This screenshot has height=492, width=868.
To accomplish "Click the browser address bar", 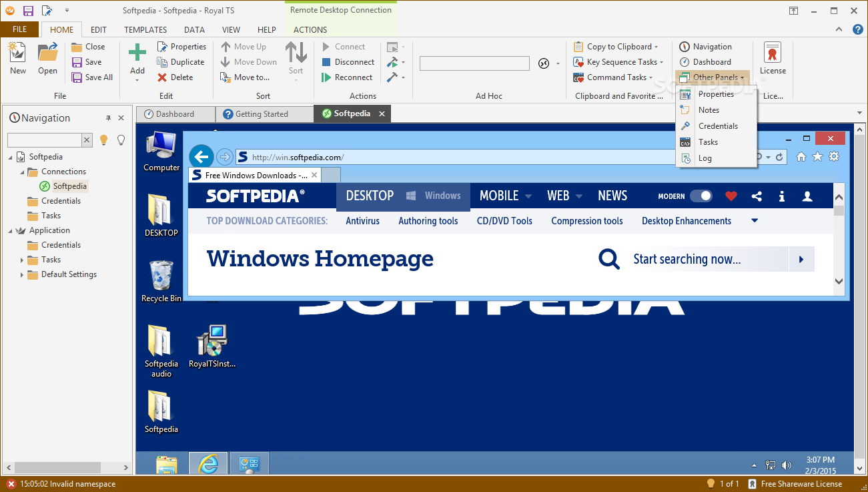I will (x=460, y=158).
